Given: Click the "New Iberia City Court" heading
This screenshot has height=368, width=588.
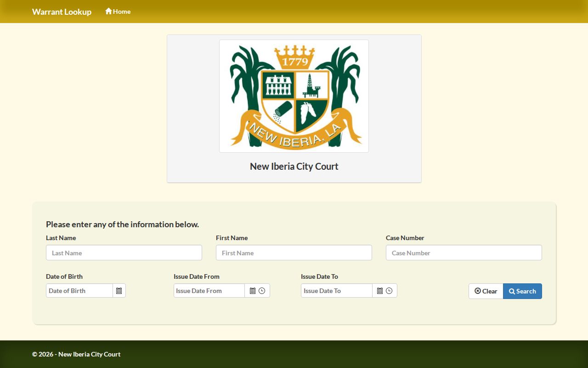Looking at the screenshot, I should tap(294, 167).
